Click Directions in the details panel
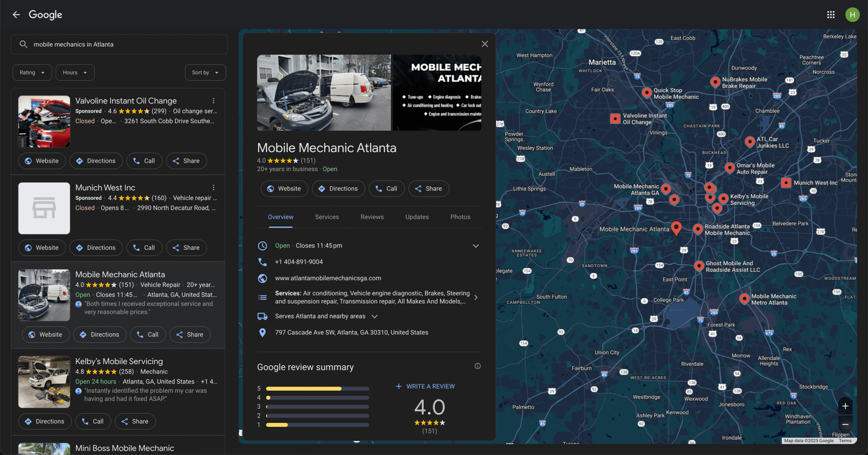Viewport: 868px width, 455px height. [339, 188]
